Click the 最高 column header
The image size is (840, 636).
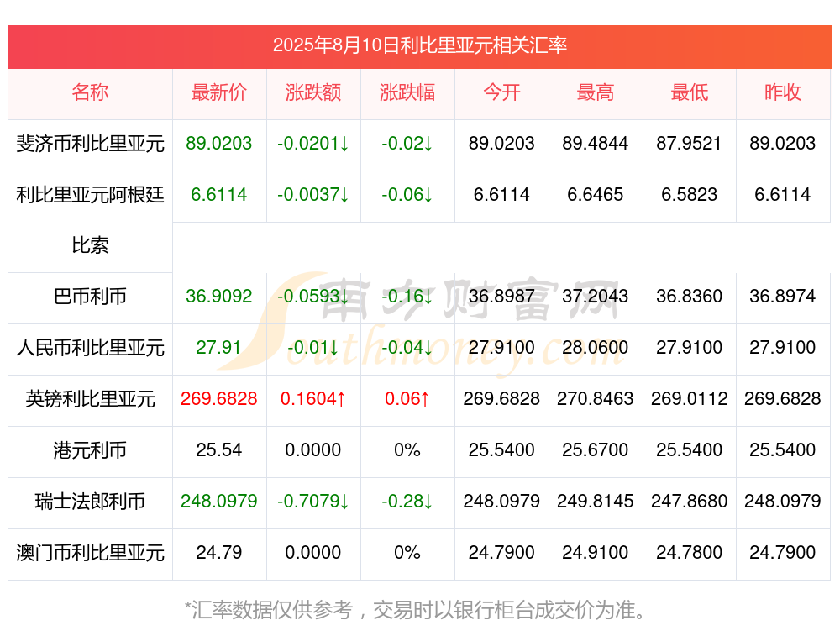[x=596, y=92]
